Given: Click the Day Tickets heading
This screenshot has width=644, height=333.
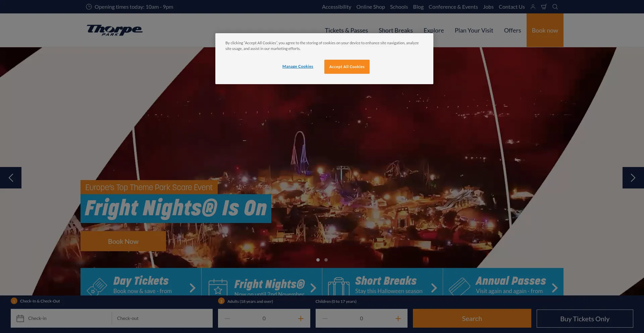Looking at the screenshot, I should click(x=141, y=281).
